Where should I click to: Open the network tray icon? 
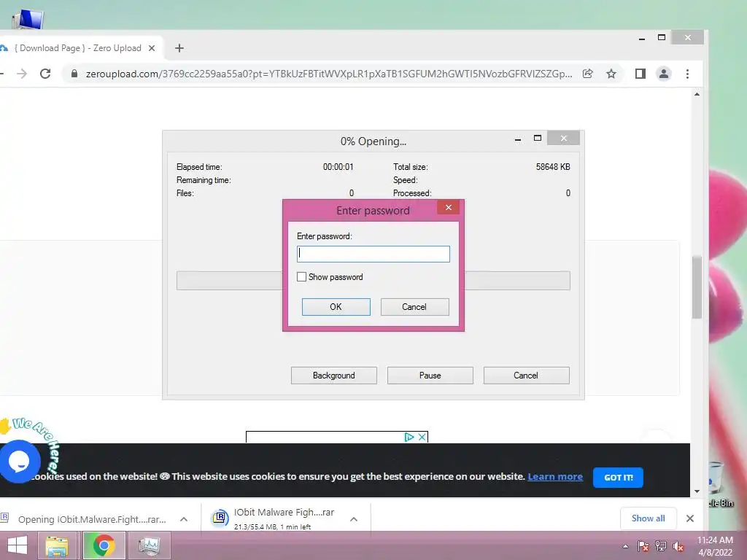pos(661,546)
